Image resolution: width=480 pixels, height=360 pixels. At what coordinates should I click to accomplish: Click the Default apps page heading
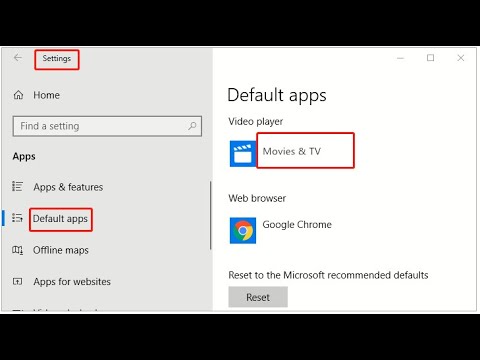pos(277,95)
